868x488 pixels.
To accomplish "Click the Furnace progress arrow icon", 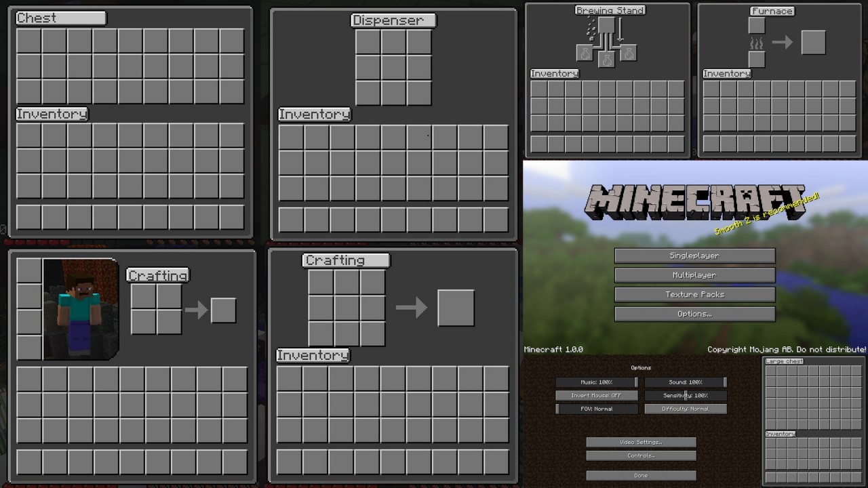I will [x=783, y=42].
